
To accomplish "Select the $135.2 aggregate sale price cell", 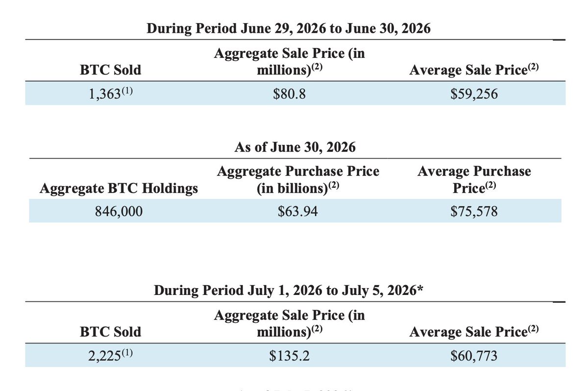I will point(290,355).
